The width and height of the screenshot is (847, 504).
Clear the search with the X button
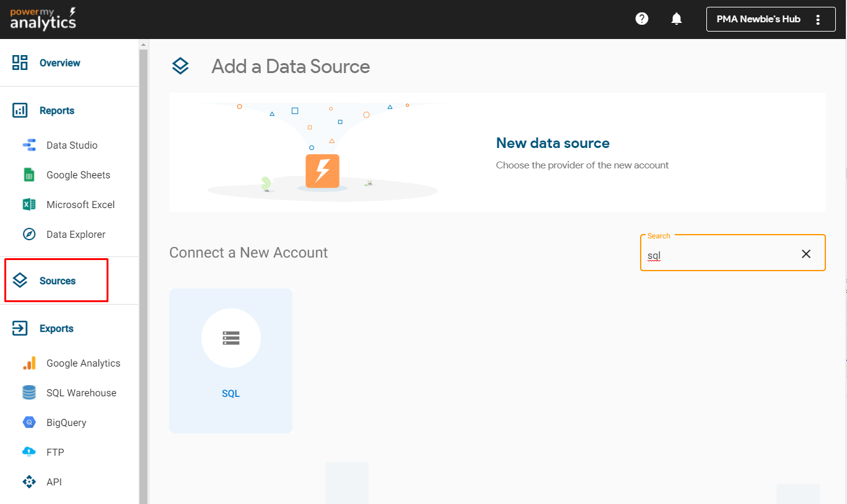[x=806, y=254]
